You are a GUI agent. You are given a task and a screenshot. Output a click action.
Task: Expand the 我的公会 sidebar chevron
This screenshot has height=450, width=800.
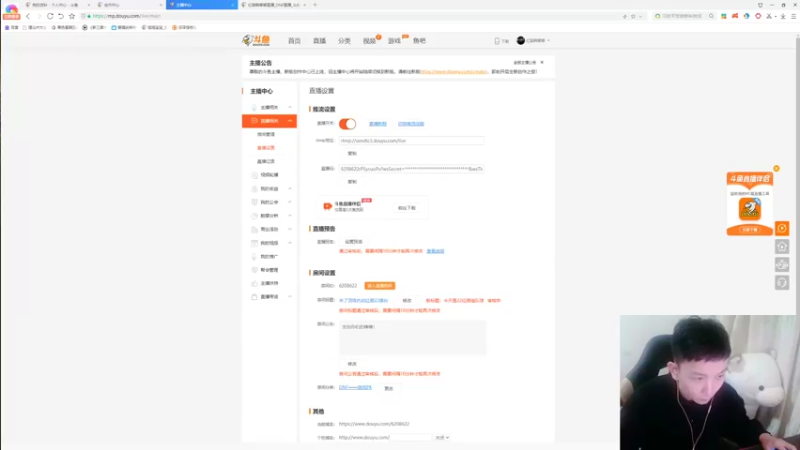coord(290,202)
